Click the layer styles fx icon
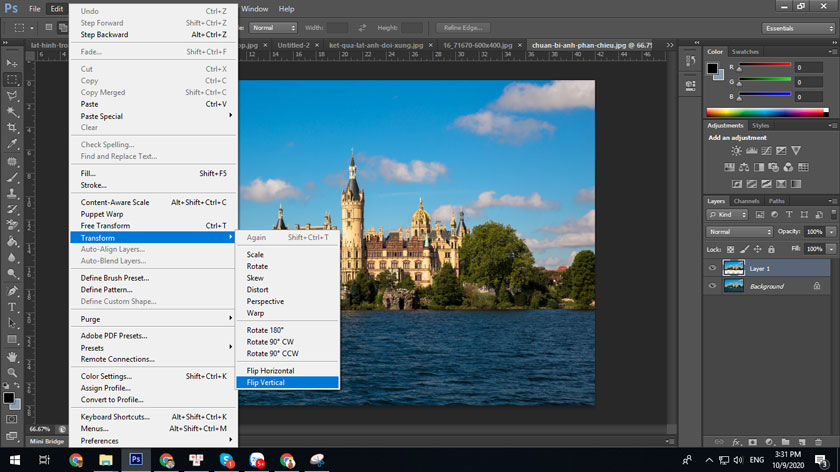The image size is (840, 472). [x=736, y=442]
